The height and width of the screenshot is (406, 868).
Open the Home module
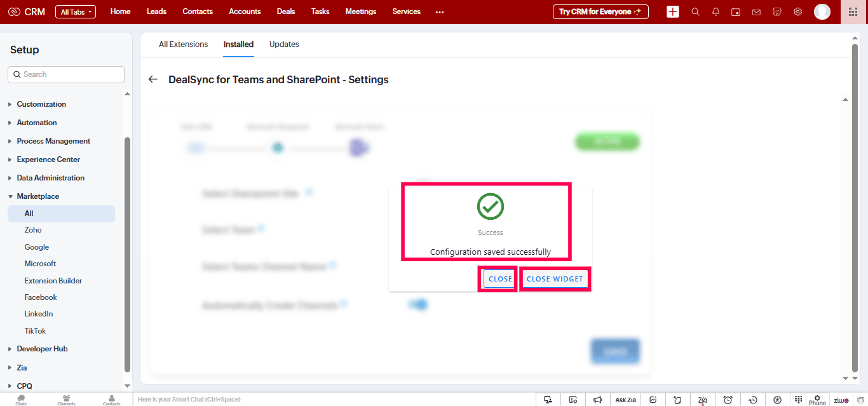[x=121, y=11]
